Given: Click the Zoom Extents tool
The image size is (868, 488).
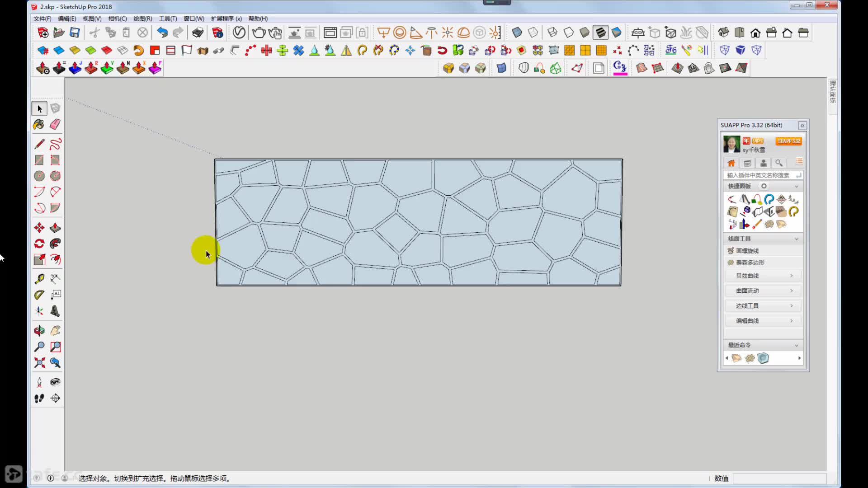Looking at the screenshot, I should click(x=39, y=362).
